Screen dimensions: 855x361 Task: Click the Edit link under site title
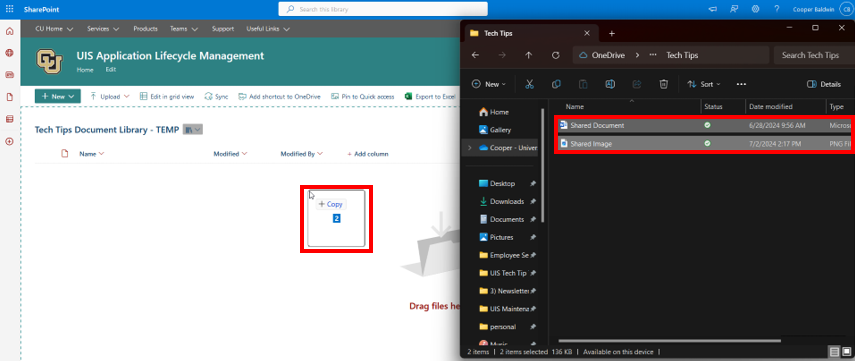coord(111,70)
